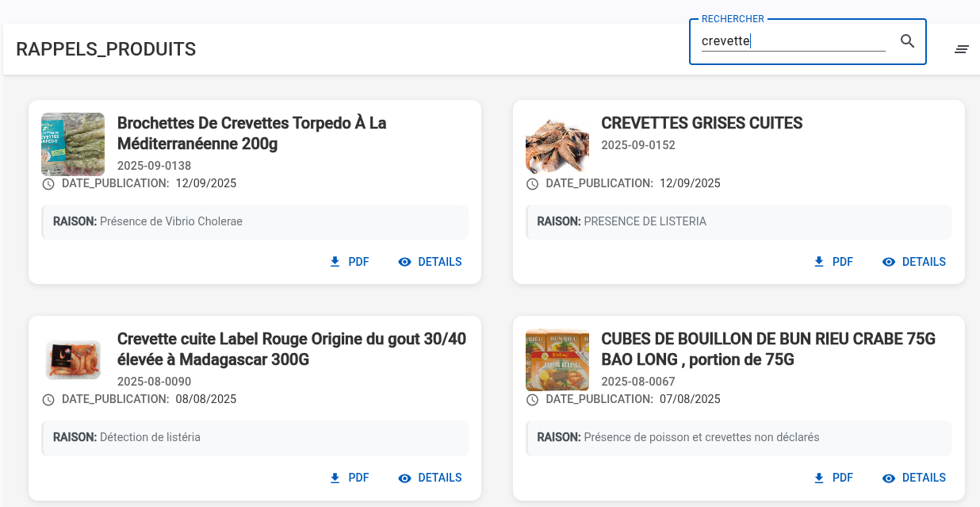Show details for Crevette cuite Label Rouge
This screenshot has width=980, height=507.
click(430, 478)
